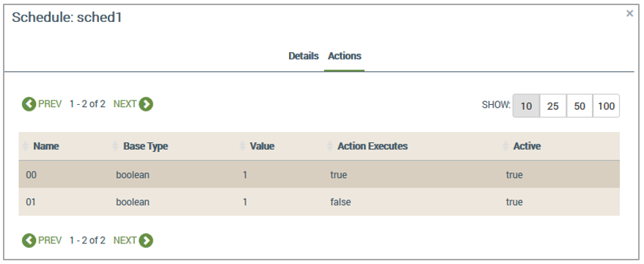
Task: Switch to the Details tab
Action: (304, 56)
